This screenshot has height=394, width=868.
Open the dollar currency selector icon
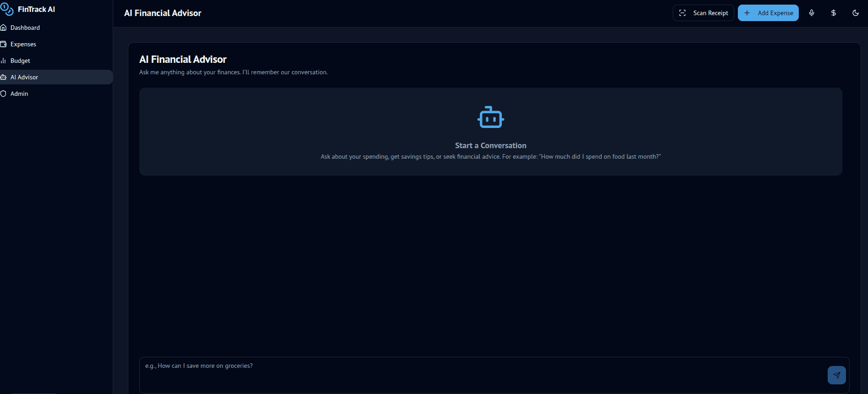[x=834, y=13]
